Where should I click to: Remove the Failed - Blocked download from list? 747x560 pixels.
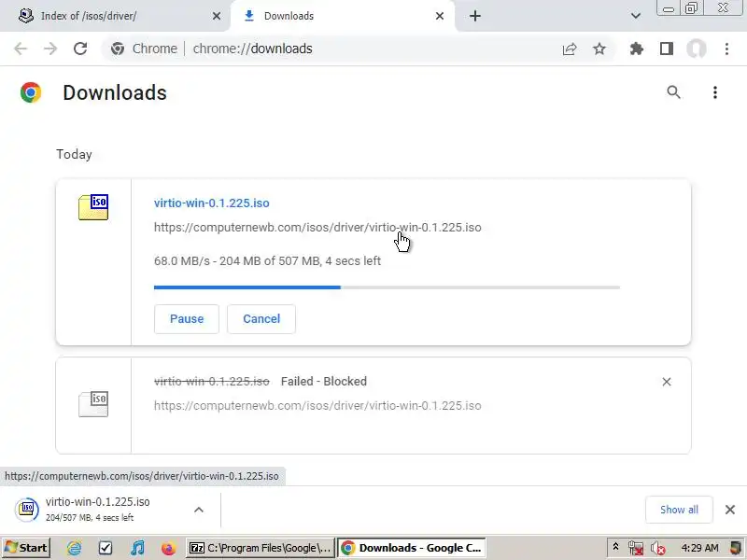pos(667,382)
